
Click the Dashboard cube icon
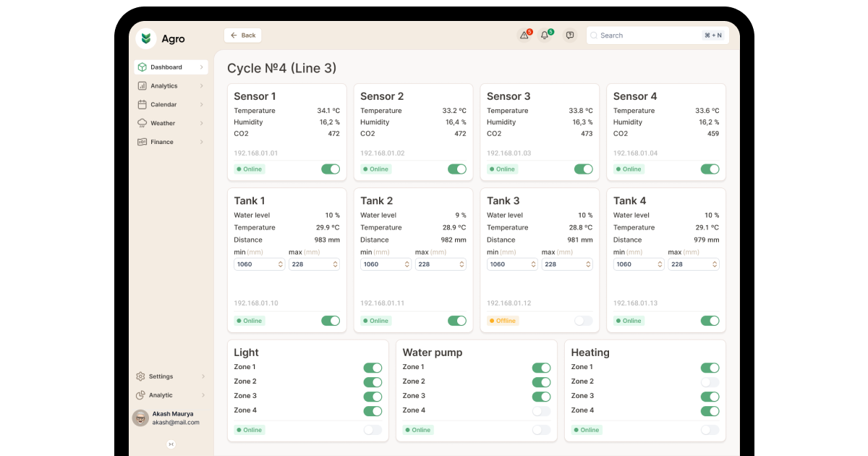pyautogui.click(x=142, y=67)
